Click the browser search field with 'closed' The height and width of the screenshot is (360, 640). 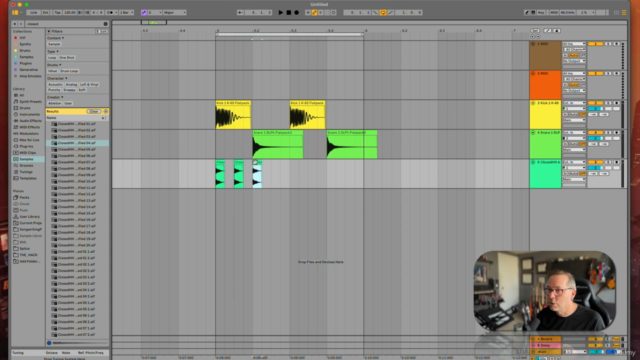point(64,24)
